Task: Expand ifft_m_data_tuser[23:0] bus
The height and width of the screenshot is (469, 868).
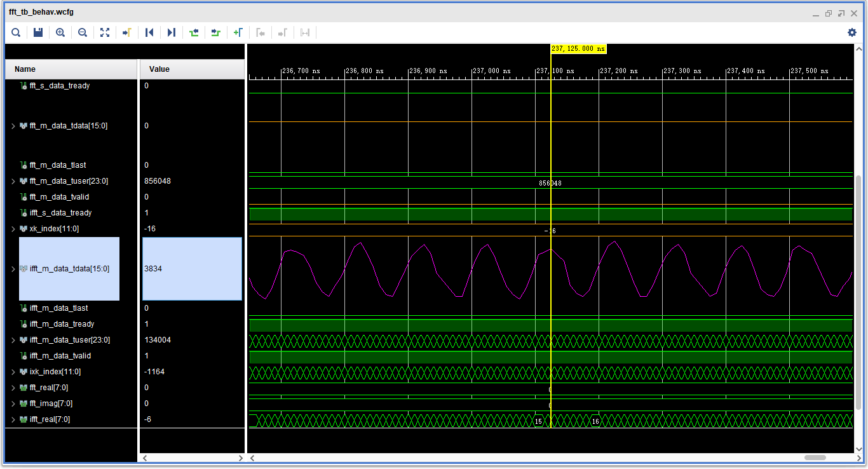Action: point(13,340)
